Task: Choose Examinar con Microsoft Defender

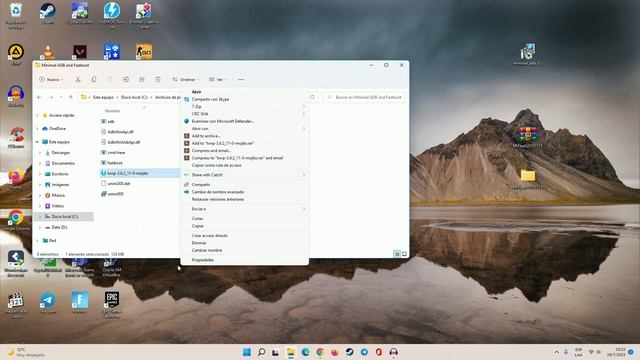Action: tap(244, 121)
